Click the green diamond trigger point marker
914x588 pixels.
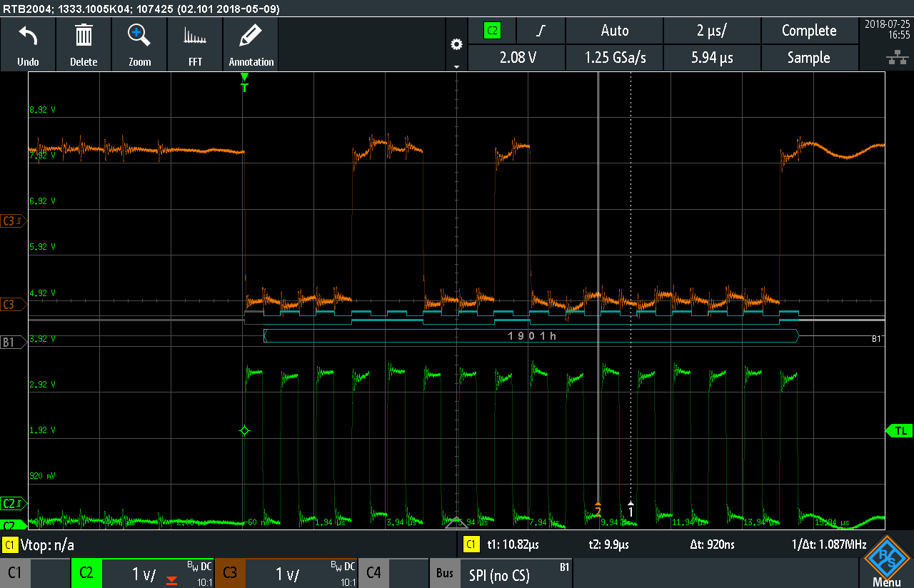click(244, 430)
